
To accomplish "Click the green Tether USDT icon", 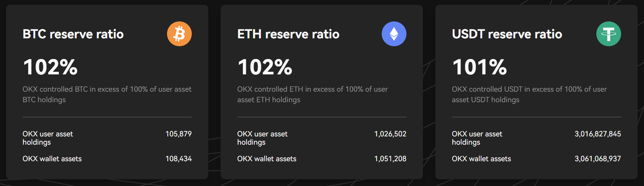I will click(x=609, y=34).
